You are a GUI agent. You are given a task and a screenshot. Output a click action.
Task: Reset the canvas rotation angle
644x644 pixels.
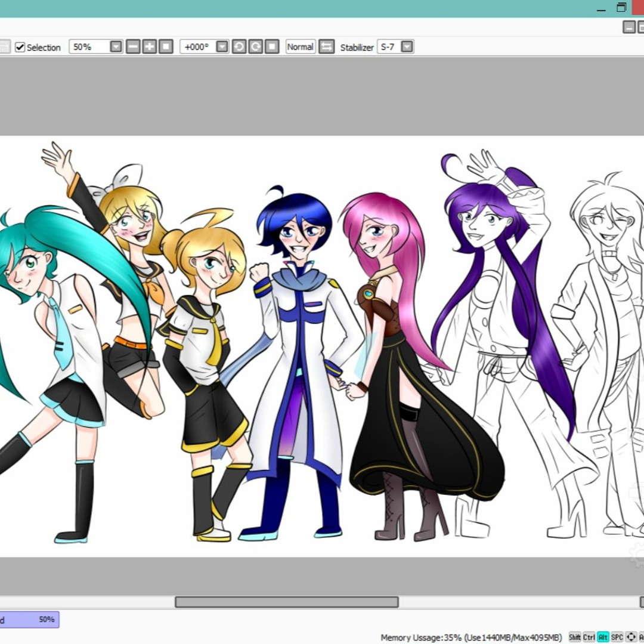tap(272, 47)
